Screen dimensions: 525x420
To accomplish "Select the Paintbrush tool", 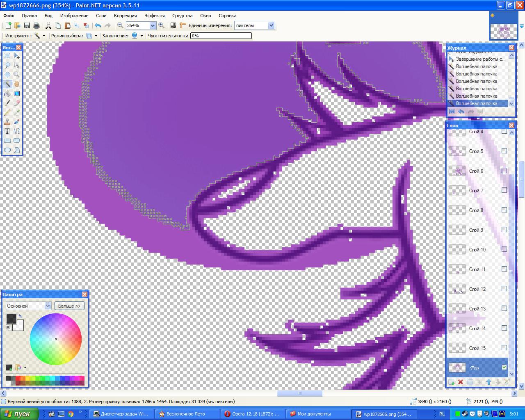I will [x=7, y=103].
